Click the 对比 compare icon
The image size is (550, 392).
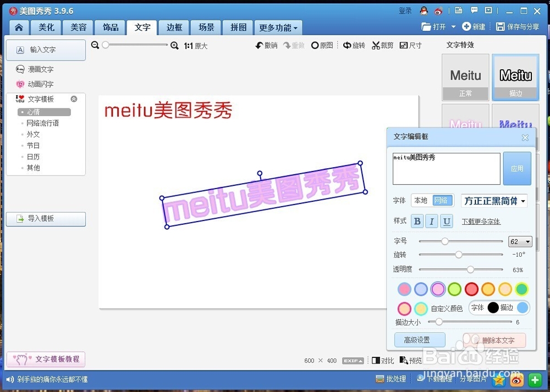(x=383, y=361)
